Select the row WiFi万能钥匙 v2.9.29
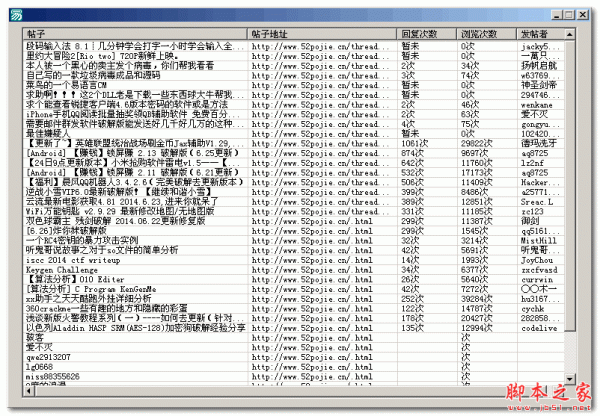 tap(293, 212)
